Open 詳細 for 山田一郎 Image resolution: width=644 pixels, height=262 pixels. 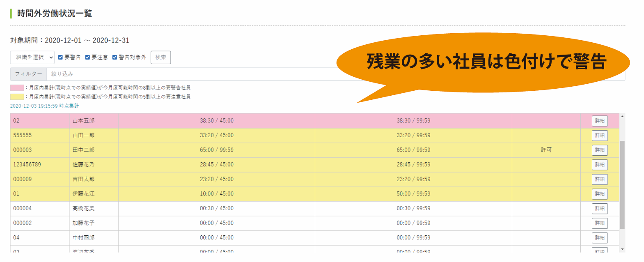pyautogui.click(x=599, y=136)
